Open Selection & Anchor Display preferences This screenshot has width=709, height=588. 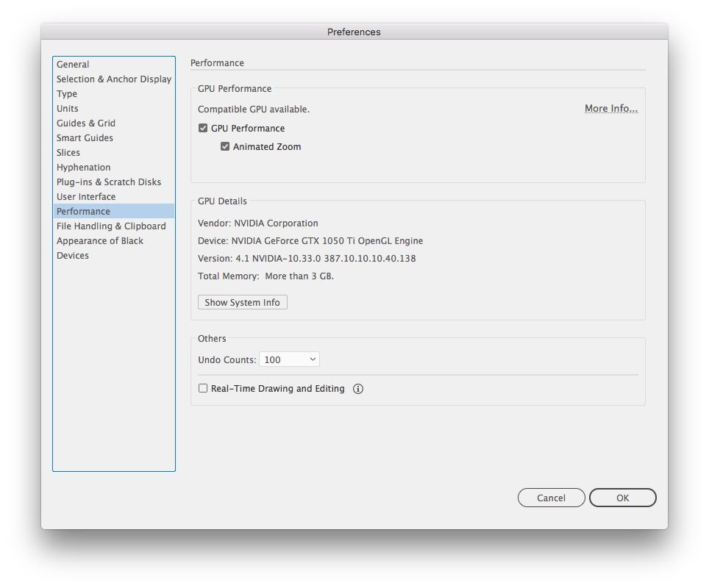(x=113, y=79)
